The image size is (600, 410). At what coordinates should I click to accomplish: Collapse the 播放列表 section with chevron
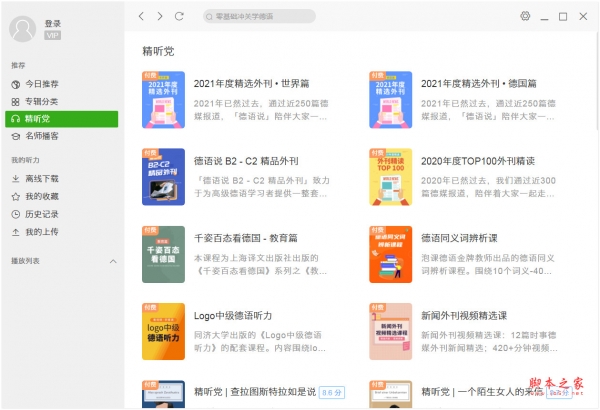point(113,261)
